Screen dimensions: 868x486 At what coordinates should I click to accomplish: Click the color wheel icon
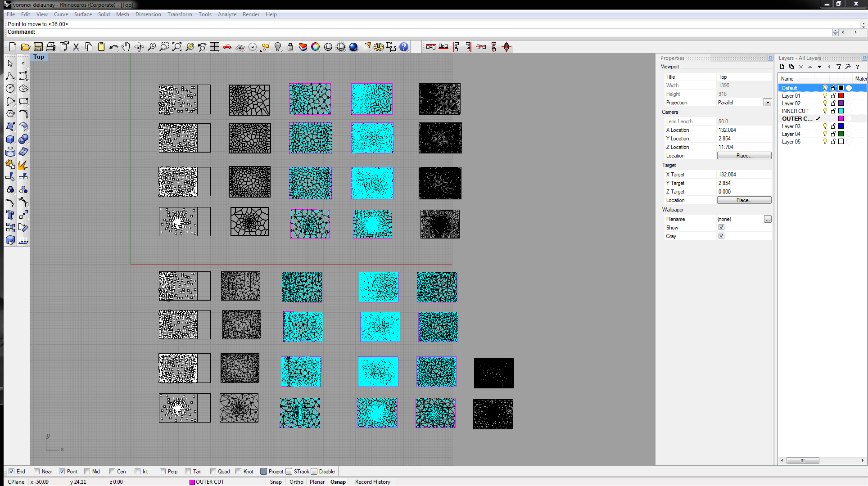(316, 47)
